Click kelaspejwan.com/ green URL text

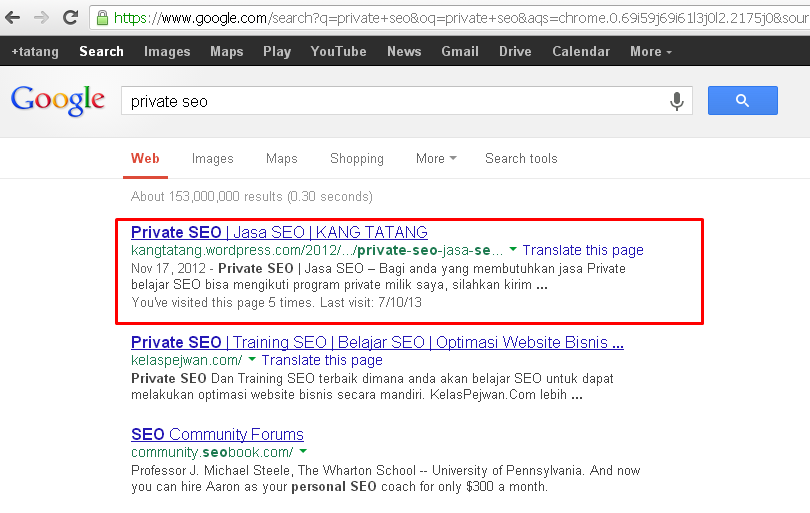pyautogui.click(x=186, y=360)
